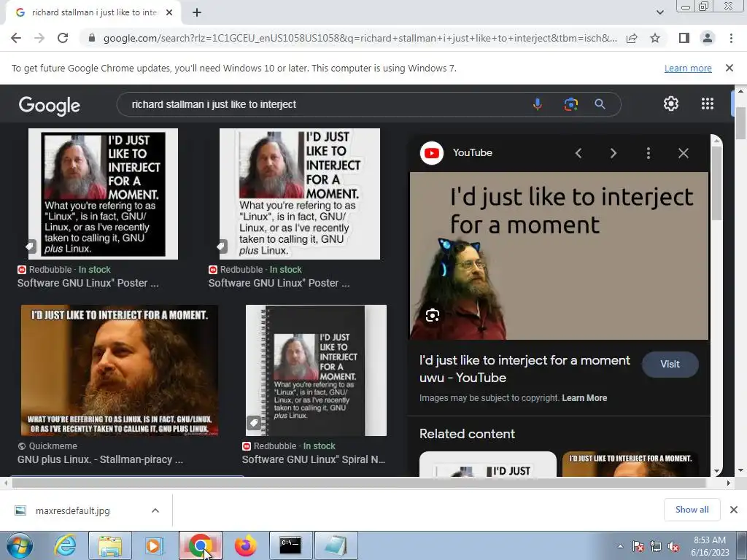Screen dimensions: 747x560
Task: Click 'GNU plus Linux. - Stallman-piracy ...' caption
Action: click(100, 459)
